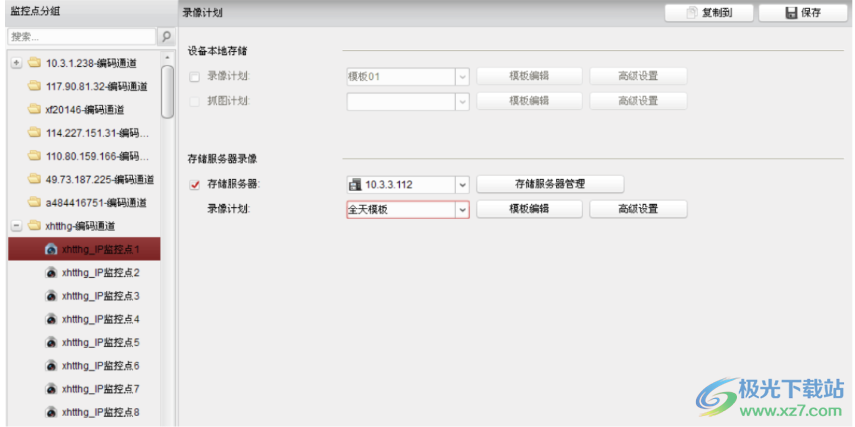Click folder icon of 117.90.81.32-编码通道
This screenshot has height=427, width=855.
(x=35, y=86)
